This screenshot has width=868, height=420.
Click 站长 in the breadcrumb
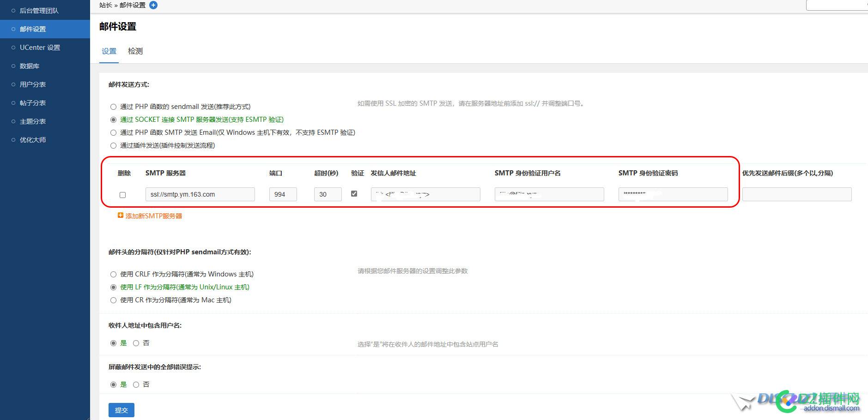click(106, 5)
